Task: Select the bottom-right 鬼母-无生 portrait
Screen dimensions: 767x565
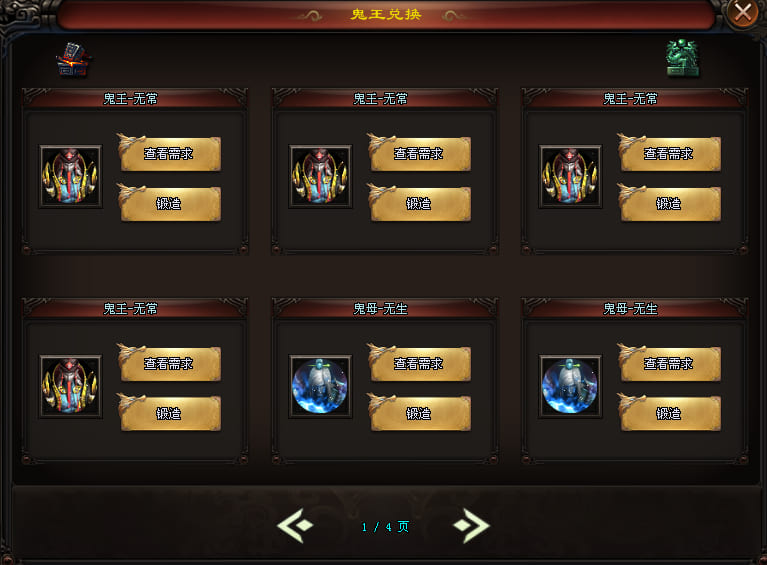Action: 570,386
